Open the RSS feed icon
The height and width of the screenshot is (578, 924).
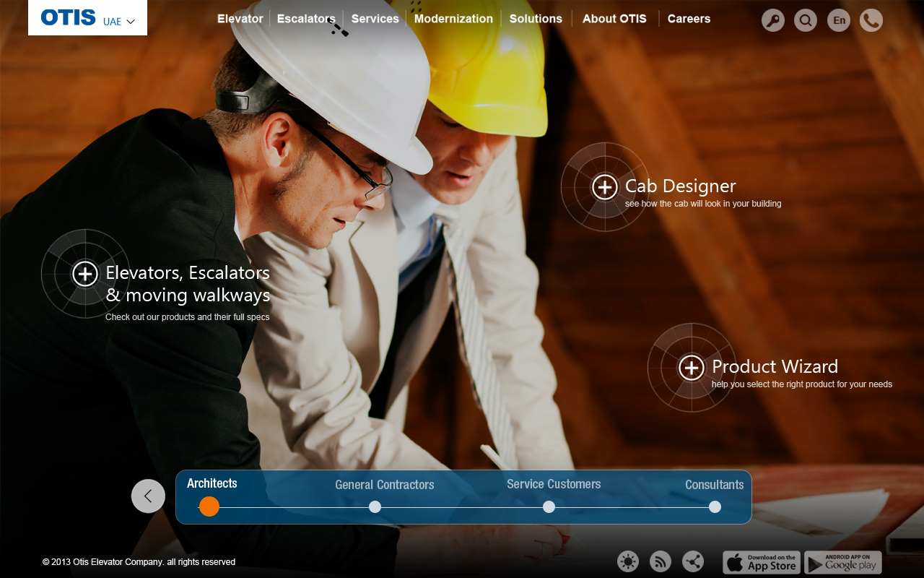(661, 561)
